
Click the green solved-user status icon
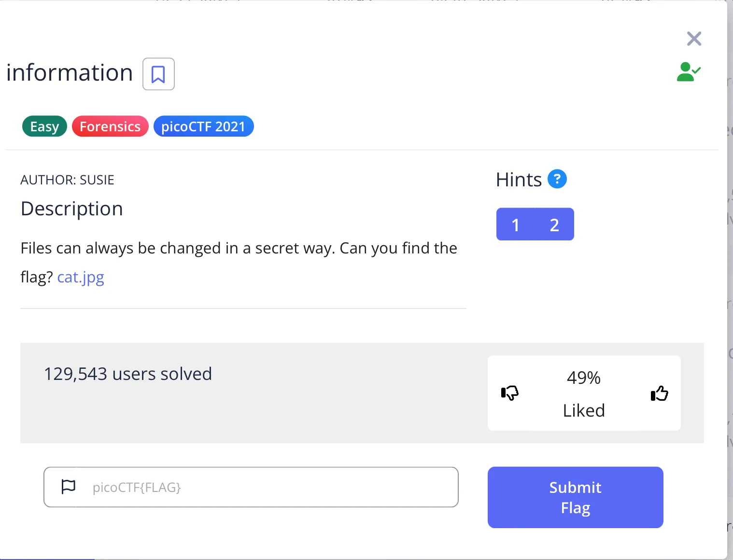[688, 72]
